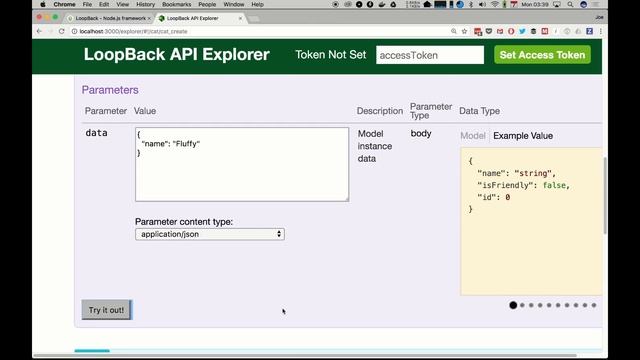
Task: Click the localhost address bar URL
Action: [x=133, y=31]
